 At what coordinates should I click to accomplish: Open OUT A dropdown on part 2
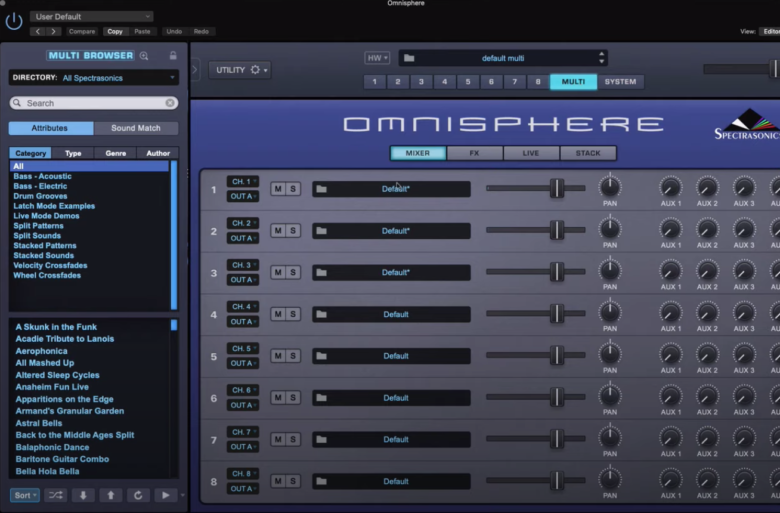[x=243, y=238]
